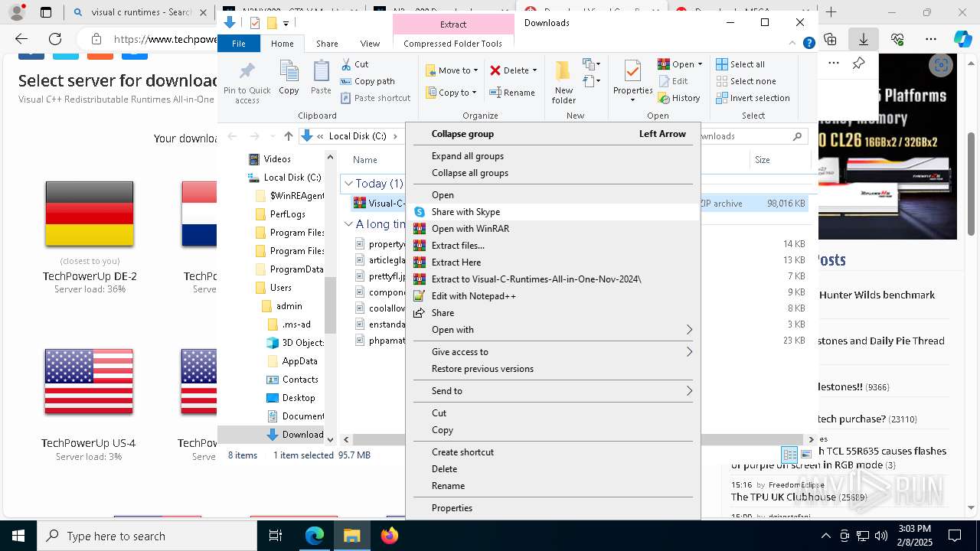This screenshot has width=980, height=551.
Task: Collapse the A long time ago group
Action: click(x=348, y=224)
